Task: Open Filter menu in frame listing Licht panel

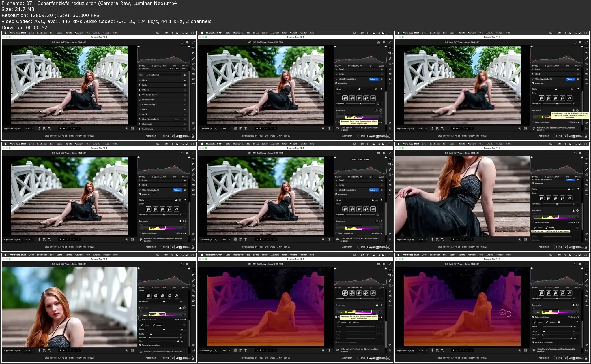Action: pyautogui.click(x=88, y=33)
